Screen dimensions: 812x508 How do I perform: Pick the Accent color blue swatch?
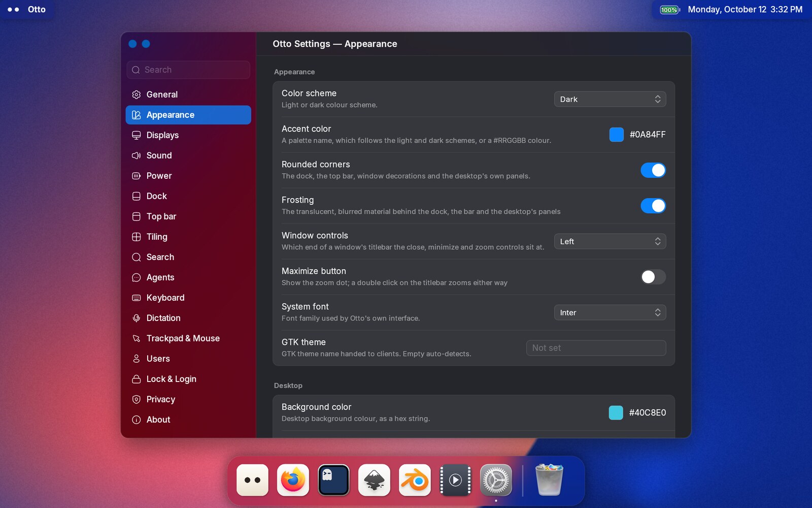(x=616, y=135)
